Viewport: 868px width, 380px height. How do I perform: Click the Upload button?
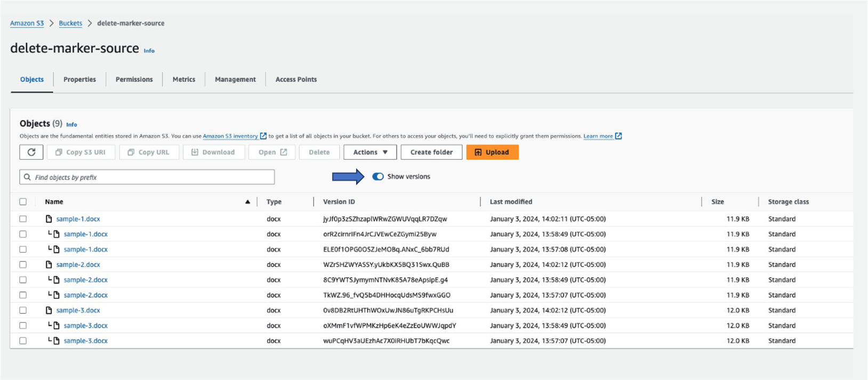coord(492,152)
